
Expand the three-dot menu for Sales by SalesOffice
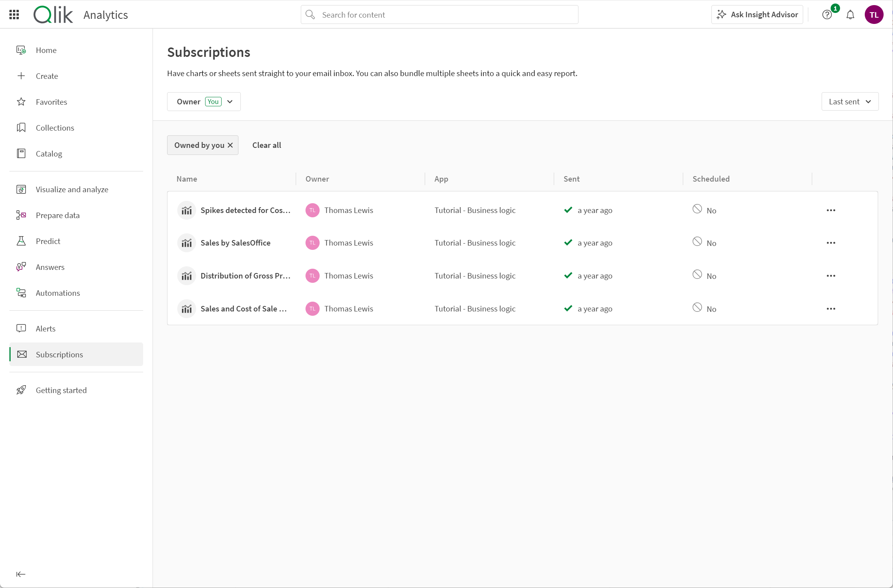831,243
